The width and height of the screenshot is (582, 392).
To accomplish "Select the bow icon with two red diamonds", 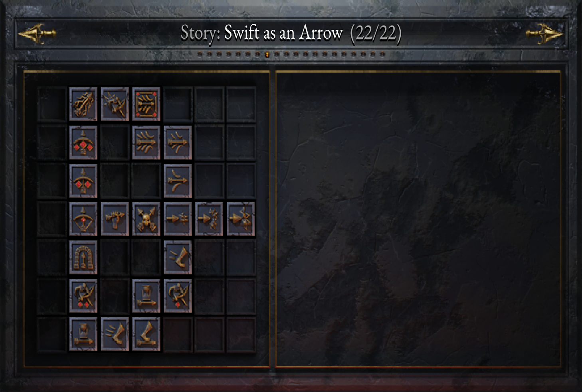I will (x=83, y=181).
